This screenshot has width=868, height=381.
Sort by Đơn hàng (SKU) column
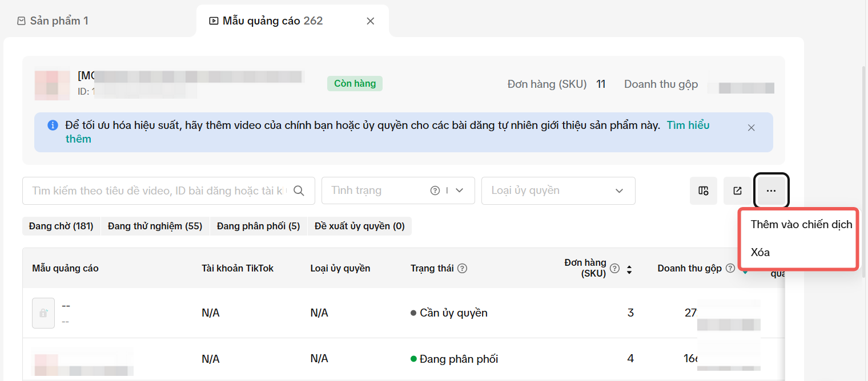pyautogui.click(x=629, y=269)
